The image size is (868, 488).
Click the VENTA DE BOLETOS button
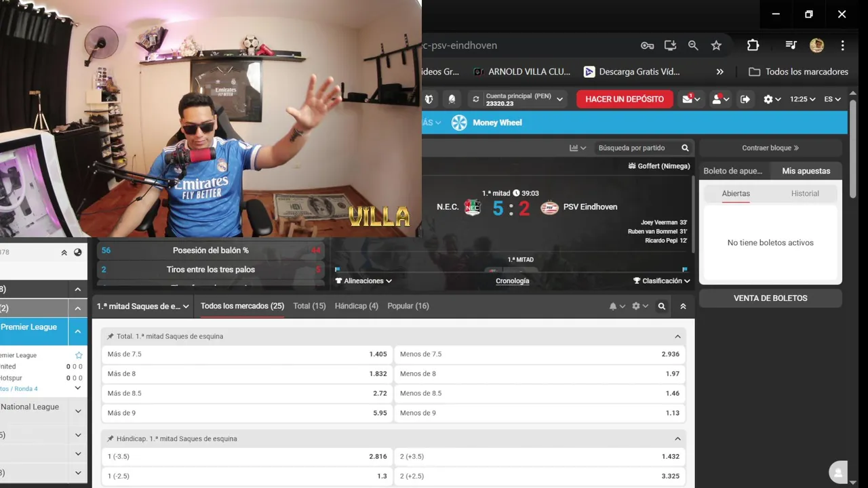pos(770,298)
